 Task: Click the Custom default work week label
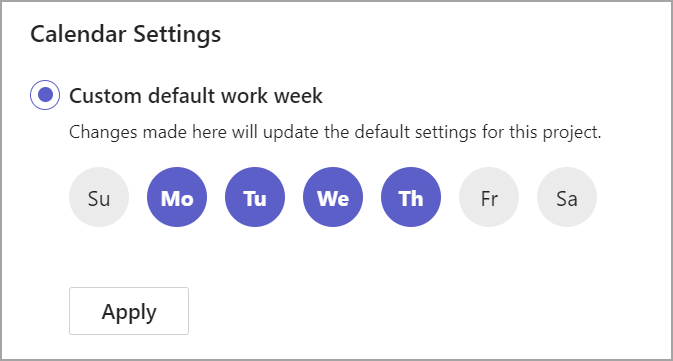[196, 95]
